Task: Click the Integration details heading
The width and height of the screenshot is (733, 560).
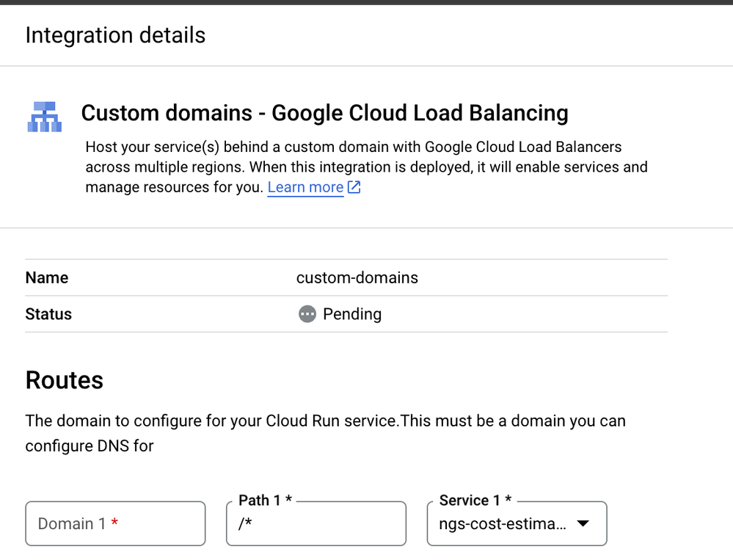Action: pyautogui.click(x=115, y=35)
